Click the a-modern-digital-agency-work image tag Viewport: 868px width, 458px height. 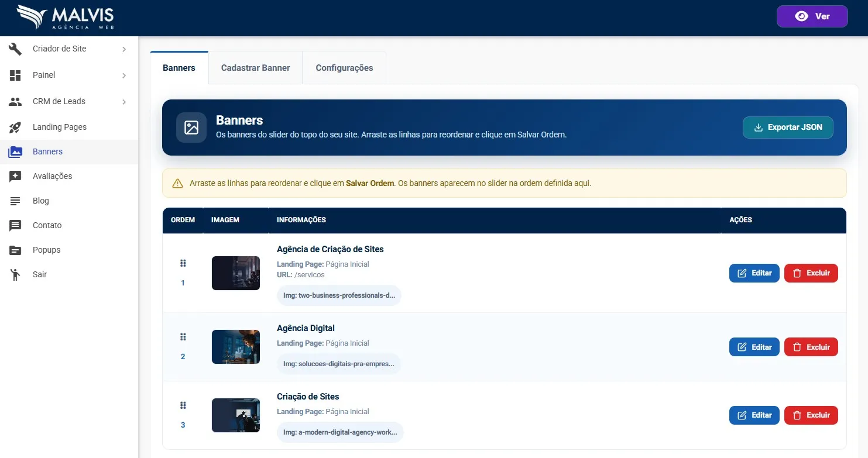340,432
